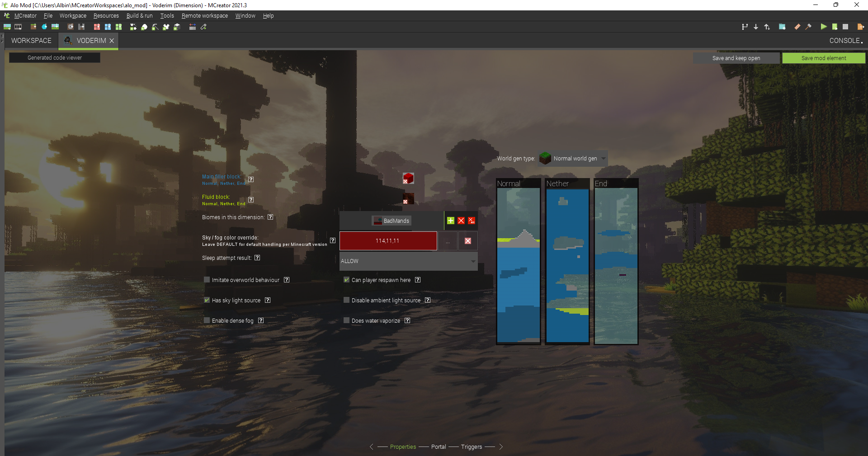The width and height of the screenshot is (868, 456).
Task: Open the pickaxe tool pack creator
Action: [155, 27]
